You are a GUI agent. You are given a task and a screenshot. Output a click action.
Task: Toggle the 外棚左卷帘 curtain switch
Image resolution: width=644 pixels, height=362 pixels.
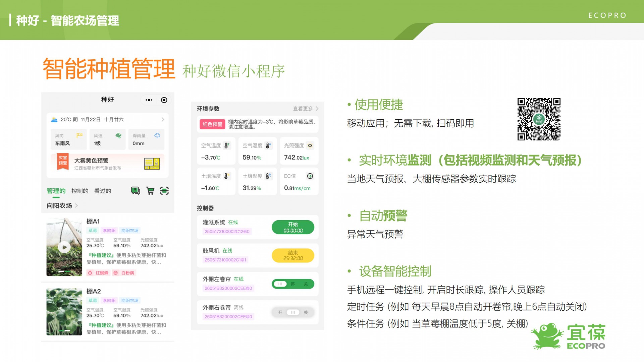[293, 284]
